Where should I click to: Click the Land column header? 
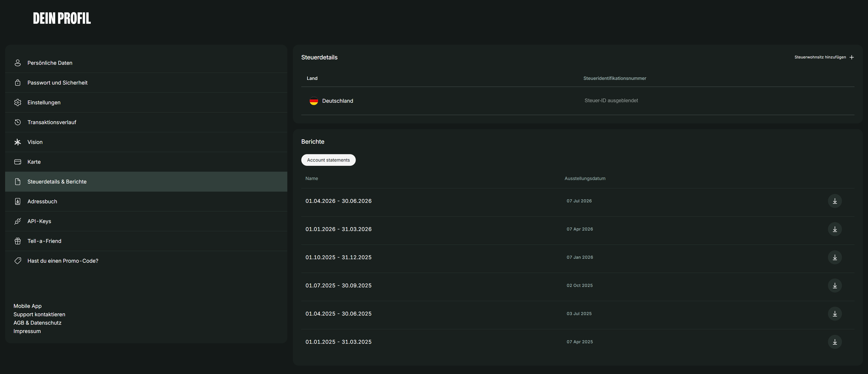click(x=312, y=79)
